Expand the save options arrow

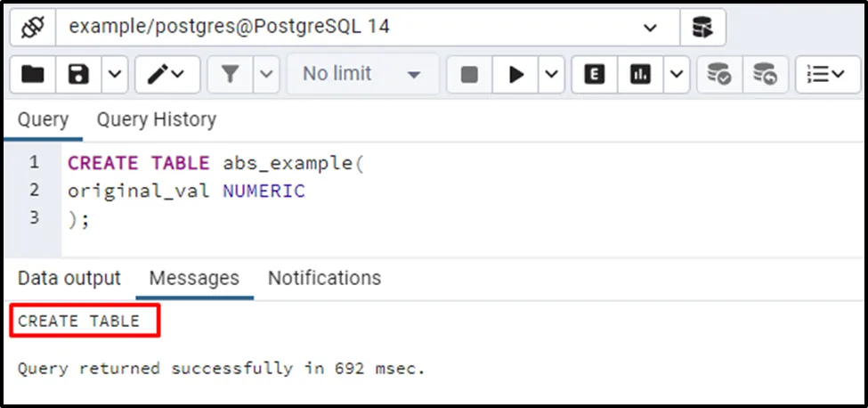pos(115,75)
